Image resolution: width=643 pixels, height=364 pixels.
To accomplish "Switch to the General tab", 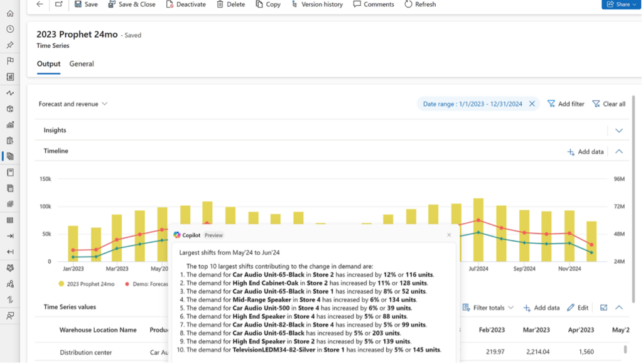I will [x=82, y=64].
